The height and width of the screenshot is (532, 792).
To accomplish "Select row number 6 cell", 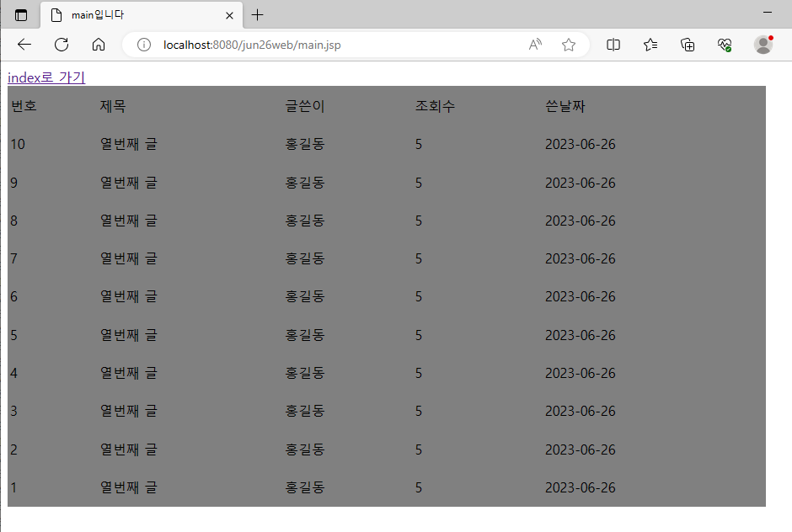I will click(x=14, y=296).
